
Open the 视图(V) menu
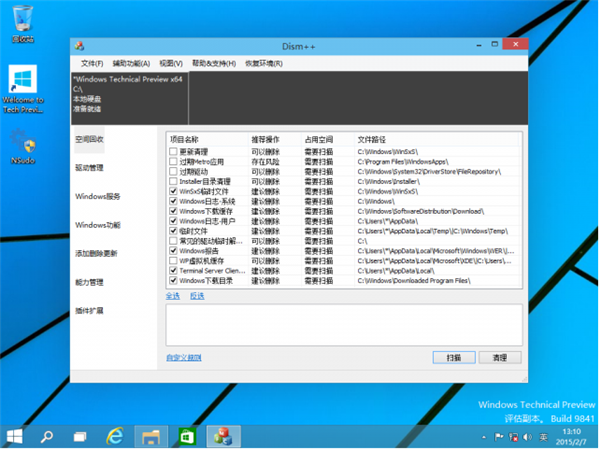(171, 64)
